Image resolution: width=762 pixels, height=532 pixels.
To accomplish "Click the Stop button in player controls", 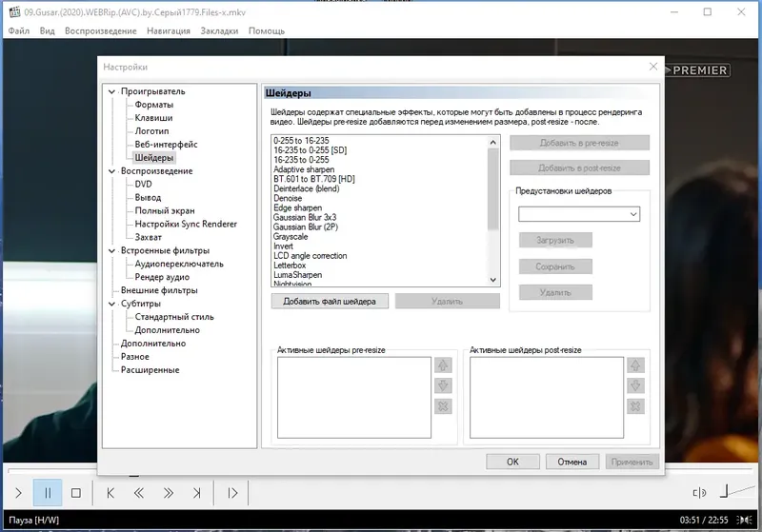I will 76,493.
